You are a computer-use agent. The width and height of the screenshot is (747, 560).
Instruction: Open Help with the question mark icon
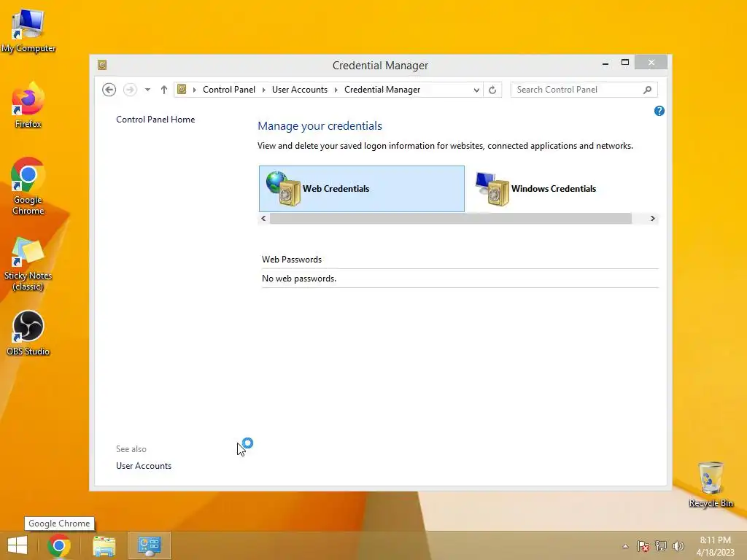point(659,111)
